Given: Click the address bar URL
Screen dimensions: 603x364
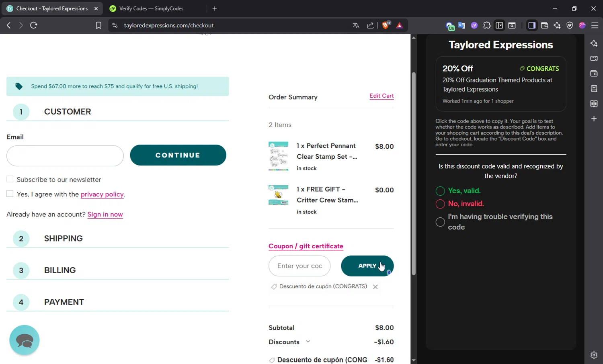Looking at the screenshot, I should click(169, 25).
